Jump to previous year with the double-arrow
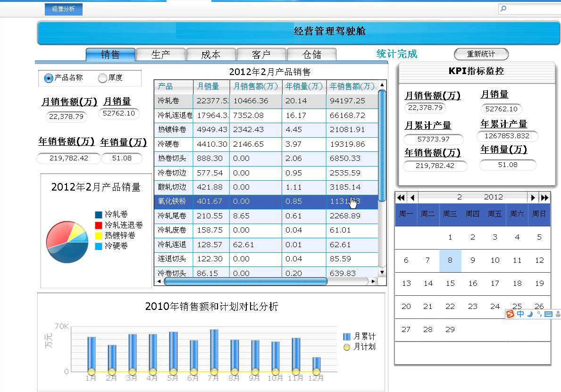The width and height of the screenshot is (561, 392). (400, 197)
